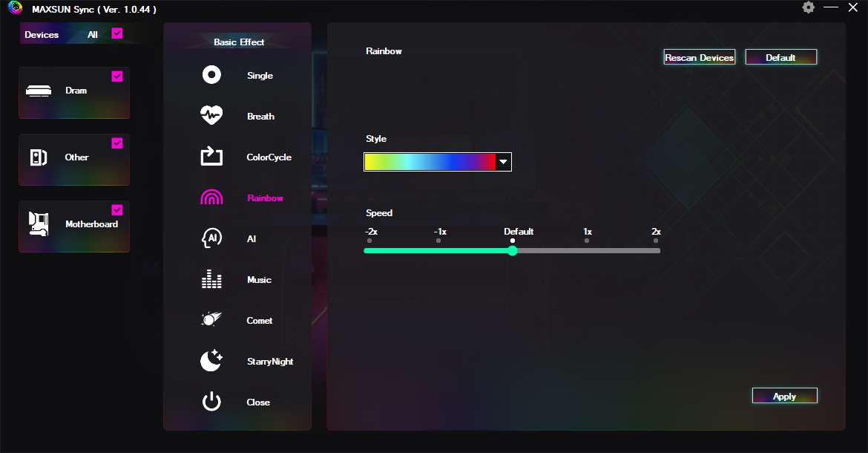Open the Style dropdown arrow
Image resolution: width=868 pixels, height=453 pixels.
click(503, 162)
